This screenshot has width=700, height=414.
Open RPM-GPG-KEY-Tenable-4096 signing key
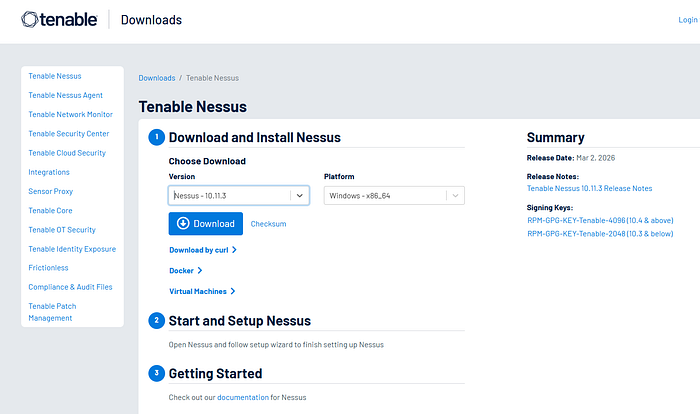(600, 220)
